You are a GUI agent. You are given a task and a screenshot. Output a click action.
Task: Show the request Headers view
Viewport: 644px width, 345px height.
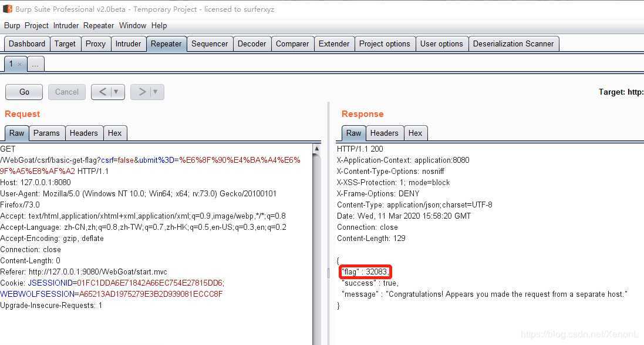[84, 133]
